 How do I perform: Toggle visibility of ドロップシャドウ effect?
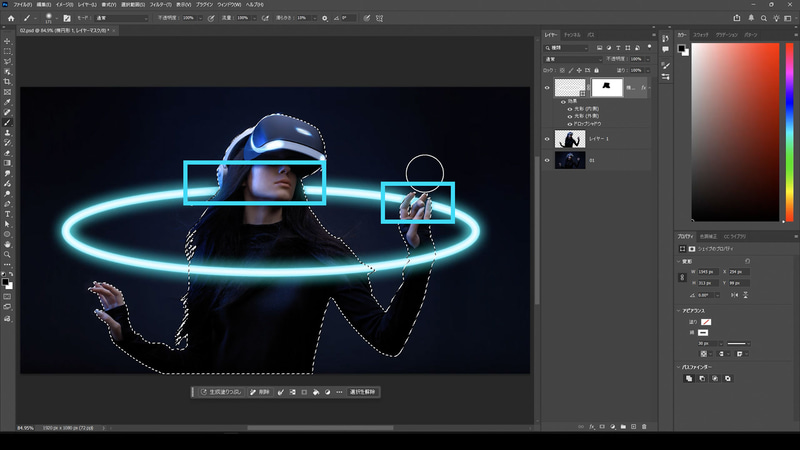(x=568, y=122)
